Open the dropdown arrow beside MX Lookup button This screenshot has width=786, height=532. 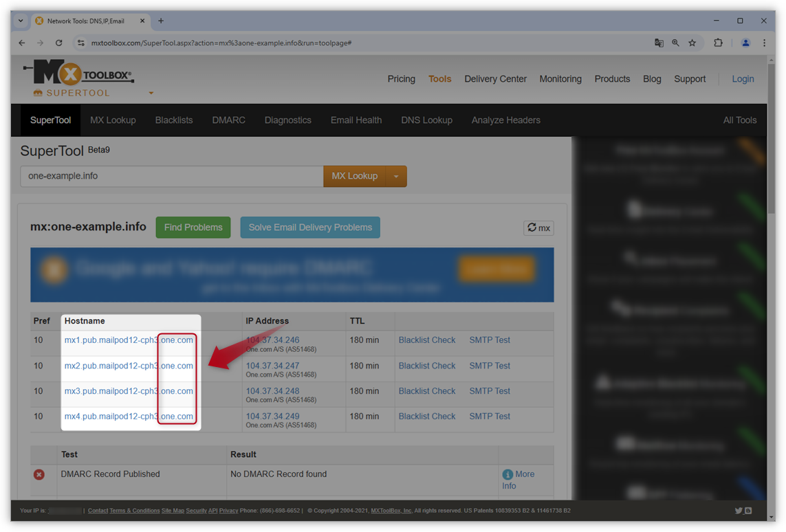point(397,176)
